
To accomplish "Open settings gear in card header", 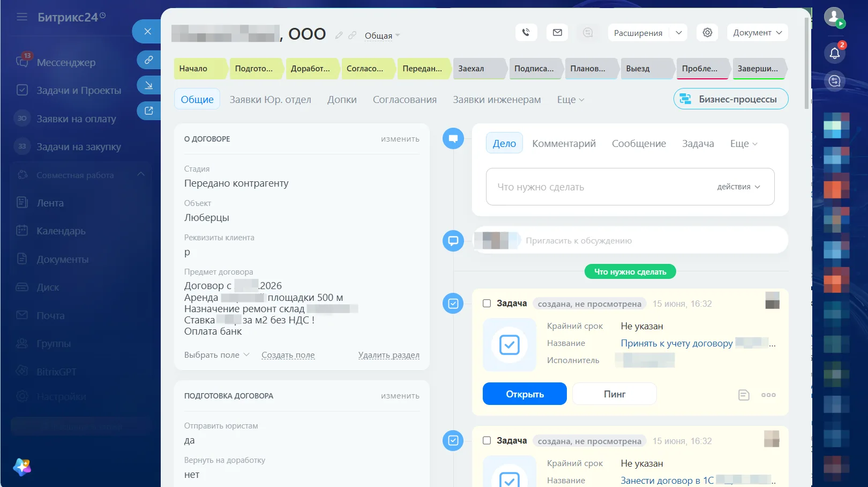I will click(x=707, y=33).
